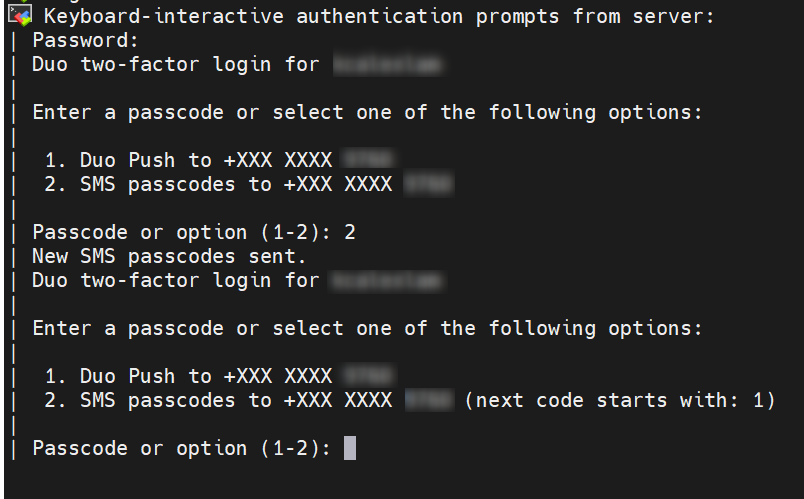Image resolution: width=804 pixels, height=499 pixels.
Task: Click blurred phone digits in first Duo Push line
Action: click(369, 159)
